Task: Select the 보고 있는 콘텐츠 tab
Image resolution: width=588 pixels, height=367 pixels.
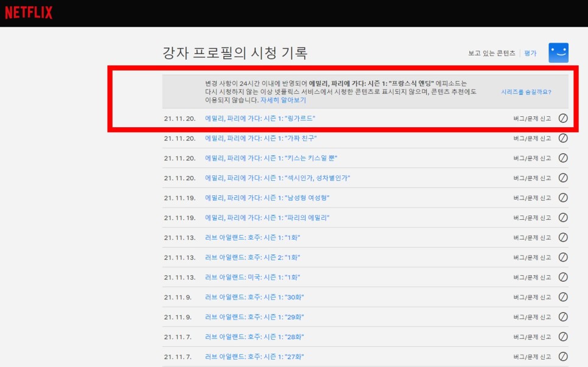Action: (x=492, y=53)
